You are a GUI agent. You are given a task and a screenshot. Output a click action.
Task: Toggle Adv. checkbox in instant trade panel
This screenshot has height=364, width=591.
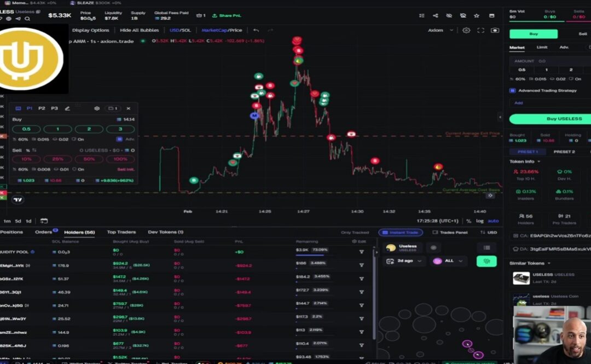tap(119, 139)
